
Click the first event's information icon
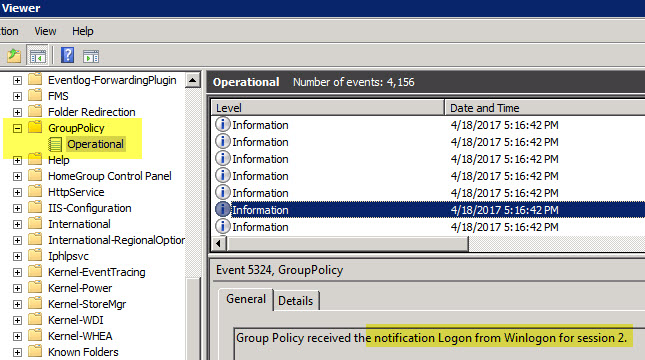click(223, 124)
